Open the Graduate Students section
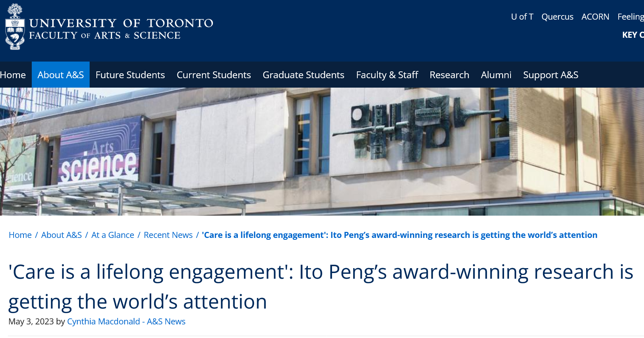Viewport: 644px width, 338px height. [x=304, y=75]
